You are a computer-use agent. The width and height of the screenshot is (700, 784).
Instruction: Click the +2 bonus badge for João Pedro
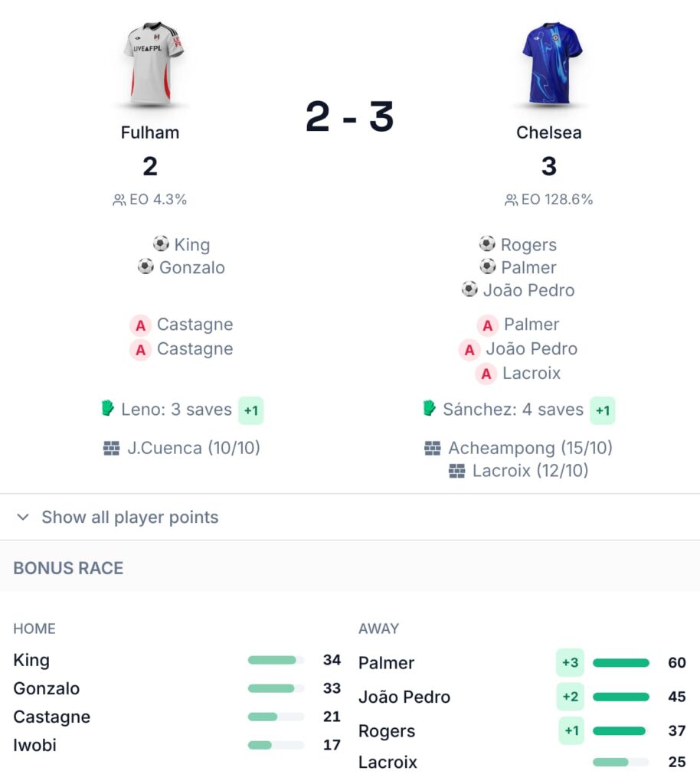pyautogui.click(x=570, y=697)
